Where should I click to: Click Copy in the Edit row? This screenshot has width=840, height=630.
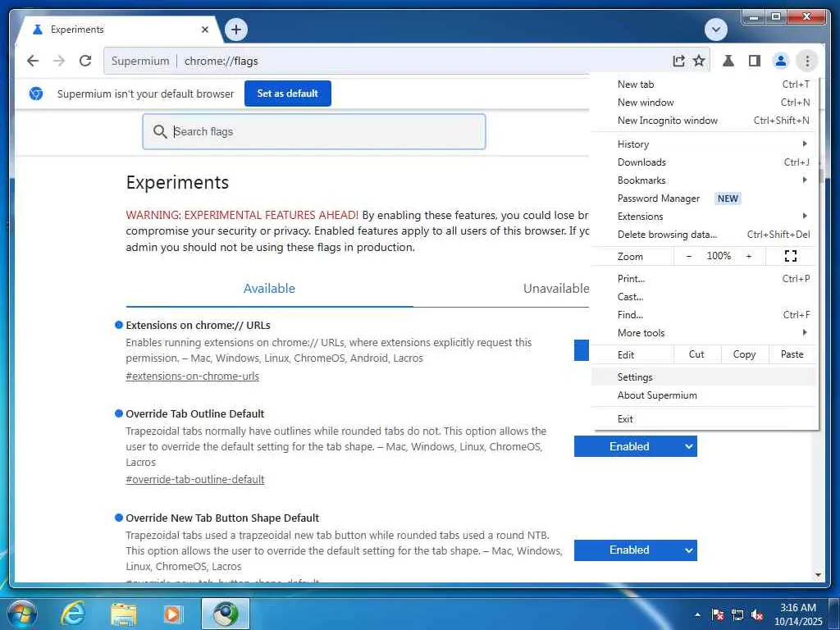pyautogui.click(x=744, y=354)
